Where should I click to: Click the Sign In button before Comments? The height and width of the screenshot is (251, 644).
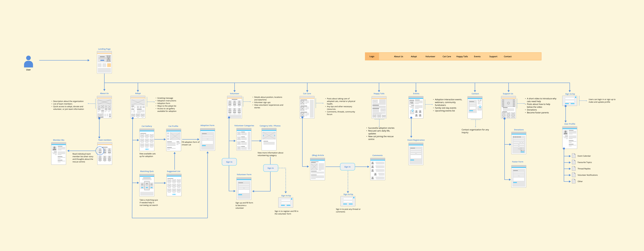[x=347, y=167]
